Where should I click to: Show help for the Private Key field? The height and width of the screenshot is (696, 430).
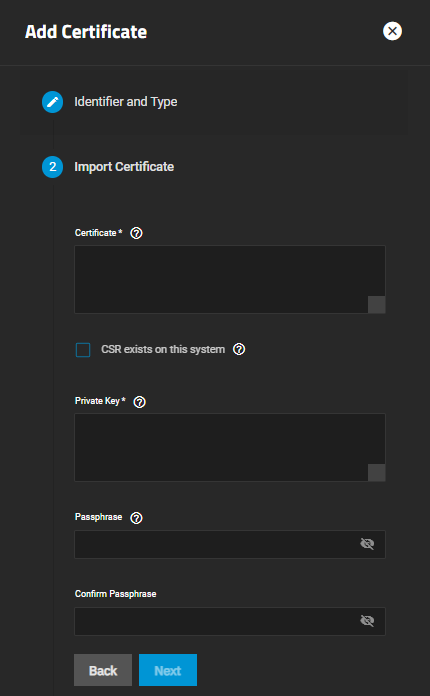(x=139, y=402)
